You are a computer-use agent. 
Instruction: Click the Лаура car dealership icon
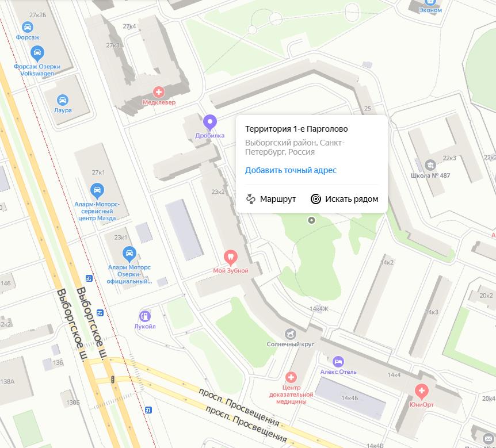click(x=63, y=99)
